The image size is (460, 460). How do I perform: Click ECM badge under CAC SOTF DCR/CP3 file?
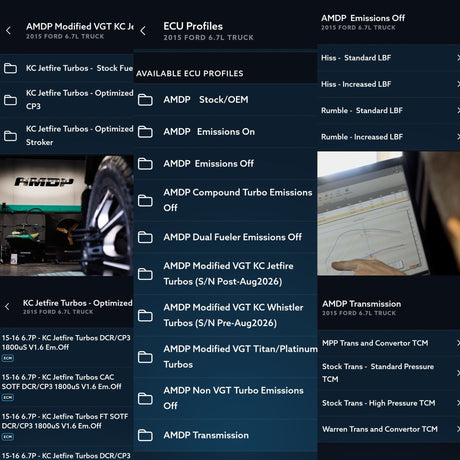click(x=8, y=397)
